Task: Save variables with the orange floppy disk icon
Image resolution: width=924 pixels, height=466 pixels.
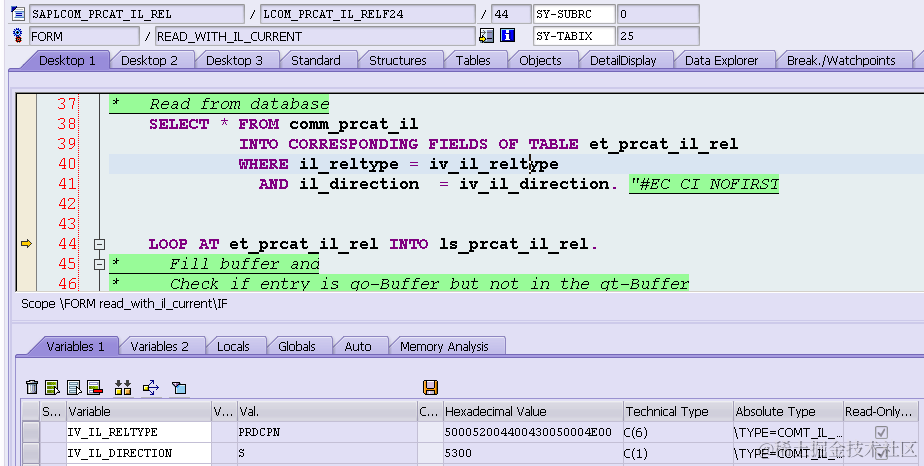Action: point(430,387)
